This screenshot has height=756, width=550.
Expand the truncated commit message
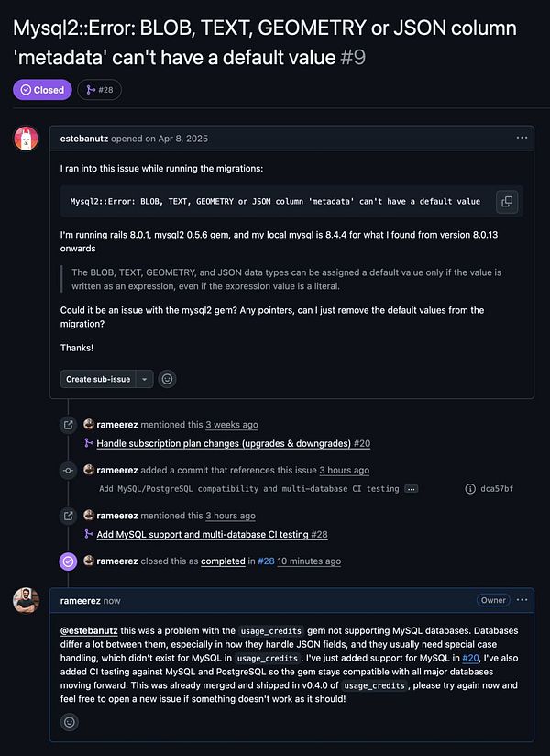[x=411, y=488]
